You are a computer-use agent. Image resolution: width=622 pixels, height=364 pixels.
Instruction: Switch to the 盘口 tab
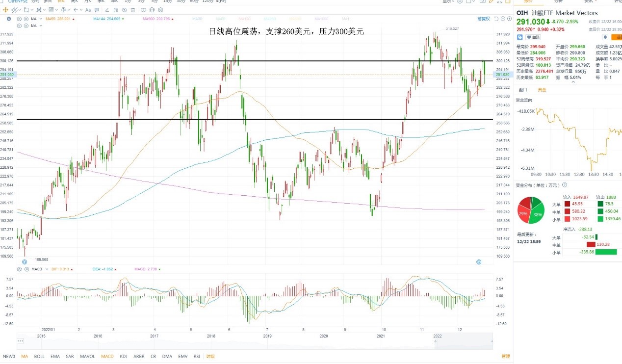point(523,90)
